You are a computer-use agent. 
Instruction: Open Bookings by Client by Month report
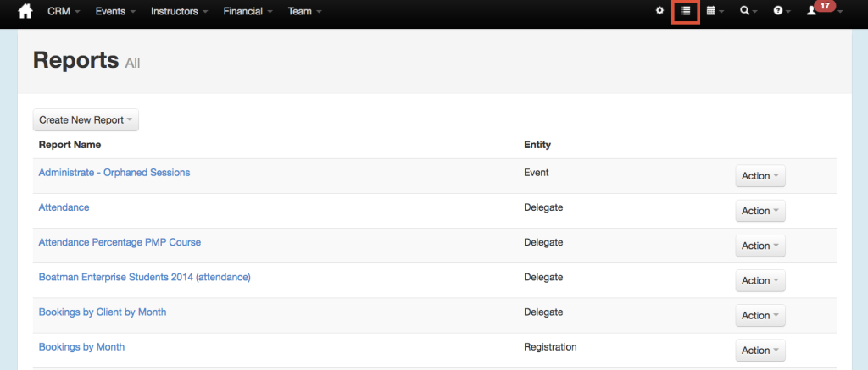(103, 312)
